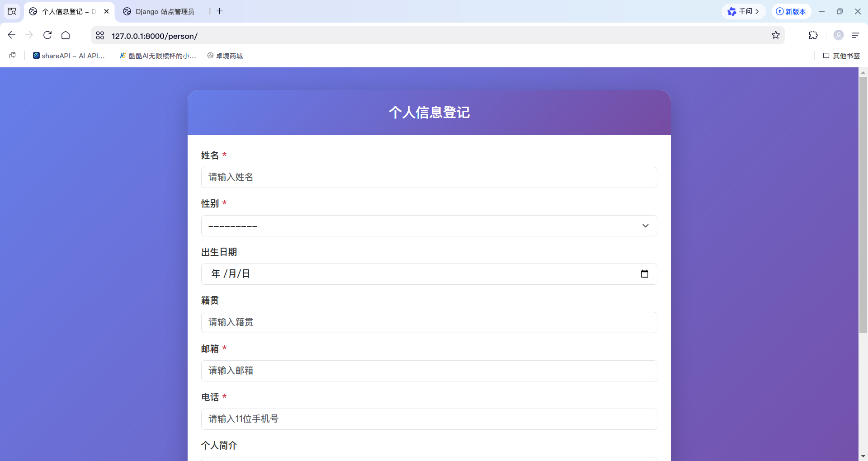
Task: Click the 个人信息登记 heading text
Action: tap(429, 112)
